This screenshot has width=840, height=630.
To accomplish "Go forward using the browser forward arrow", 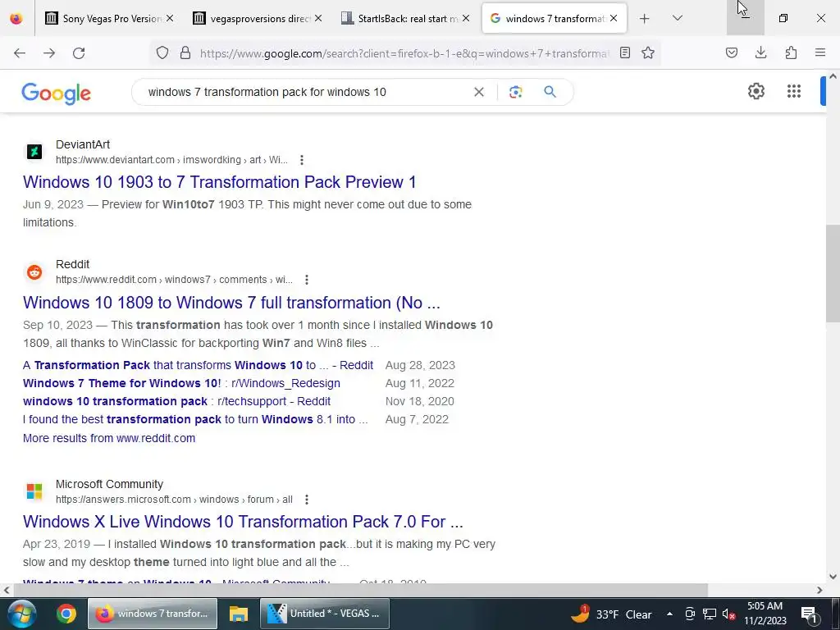I will tap(49, 52).
